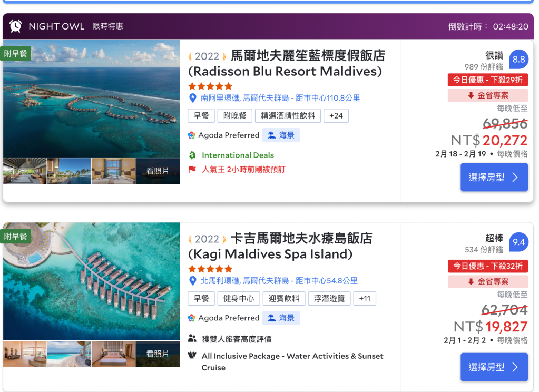The width and height of the screenshot is (539, 392).
Task: Click the All Inclusive Package icon
Action: [192, 356]
